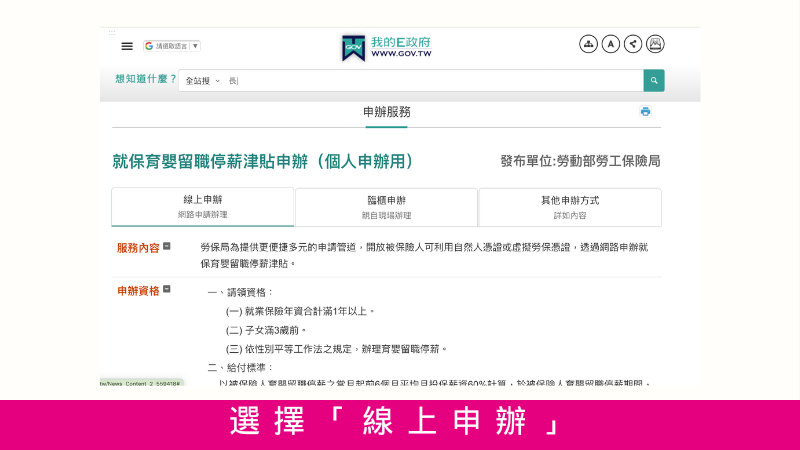Click the share icon in header
Viewport: 800px width, 450px height.
tap(633, 44)
